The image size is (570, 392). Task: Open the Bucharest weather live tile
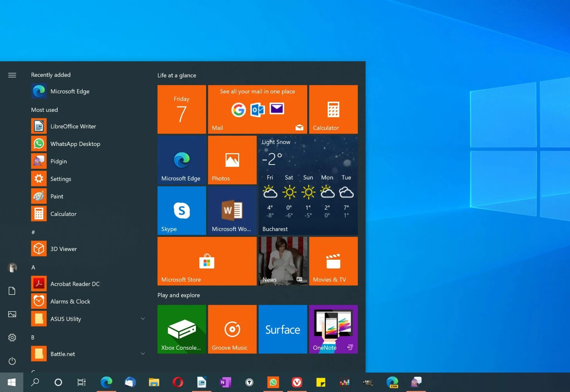click(308, 185)
